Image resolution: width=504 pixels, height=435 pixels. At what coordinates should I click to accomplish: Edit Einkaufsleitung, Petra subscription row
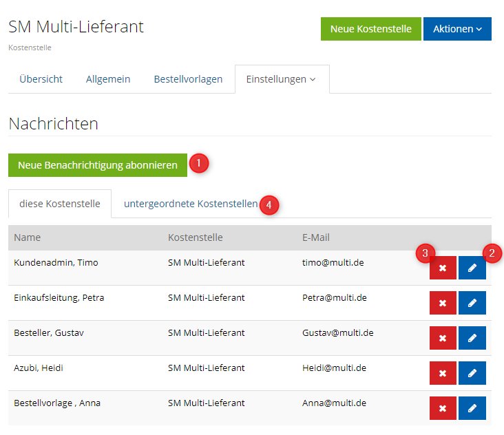pos(472,303)
